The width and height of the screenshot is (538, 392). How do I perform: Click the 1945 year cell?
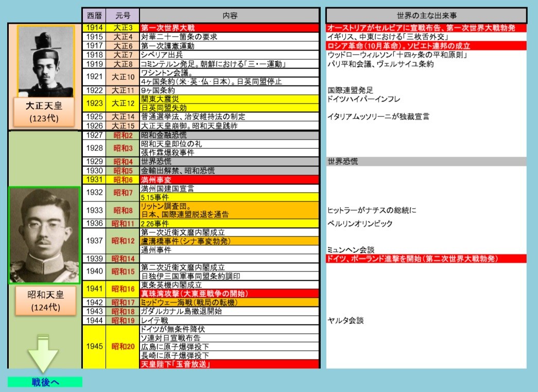click(94, 346)
